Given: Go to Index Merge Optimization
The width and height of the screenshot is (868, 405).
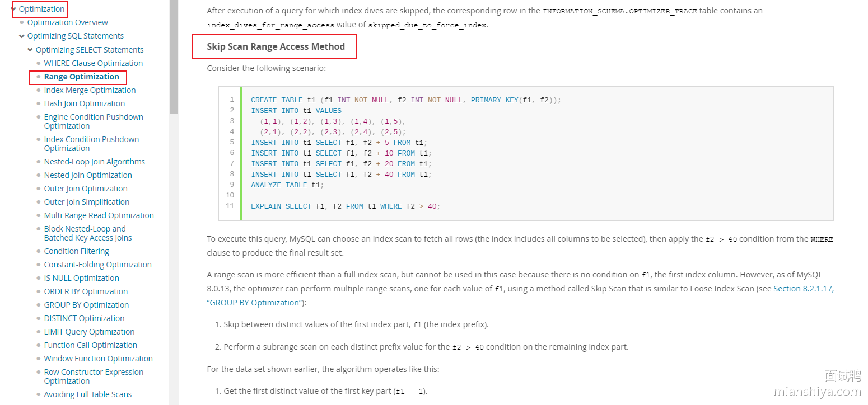Looking at the screenshot, I should point(90,90).
